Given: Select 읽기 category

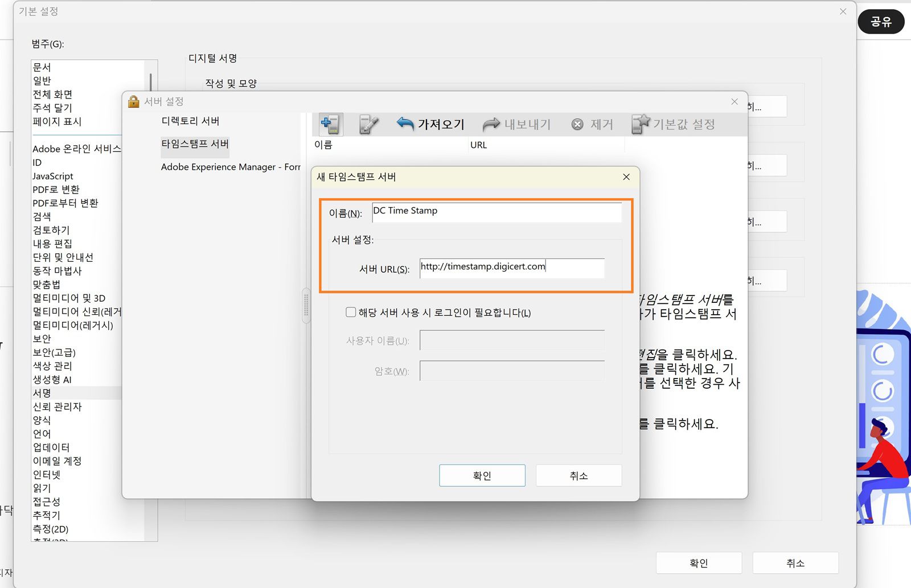Looking at the screenshot, I should coord(42,488).
